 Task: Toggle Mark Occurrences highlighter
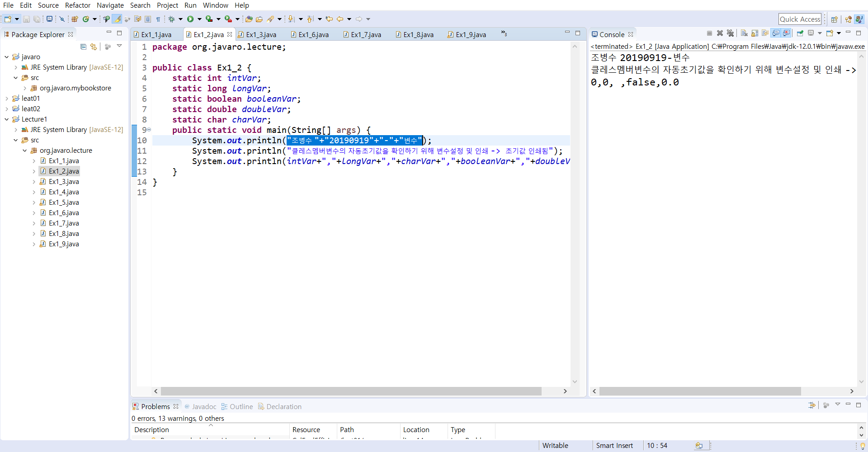117,19
